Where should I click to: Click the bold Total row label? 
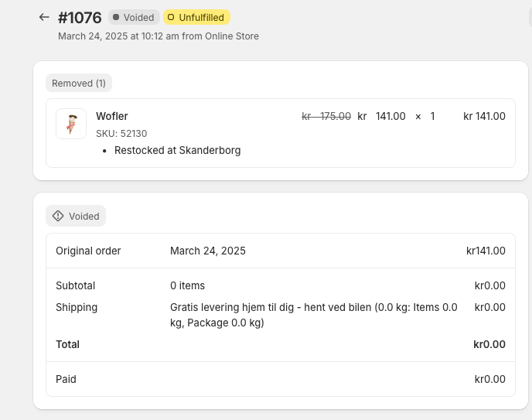pos(67,344)
